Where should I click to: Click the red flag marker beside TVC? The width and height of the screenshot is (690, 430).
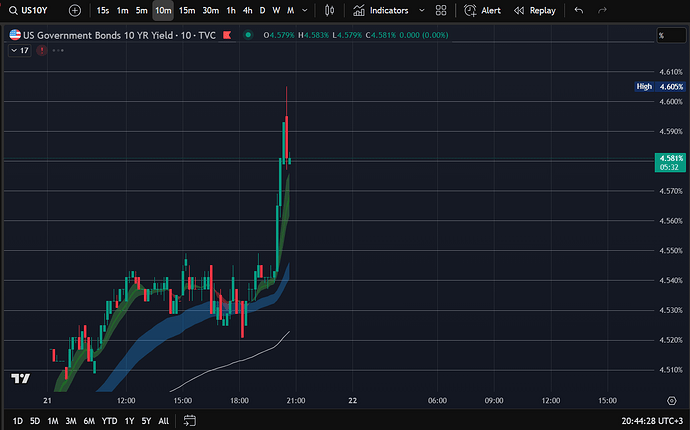tap(227, 35)
